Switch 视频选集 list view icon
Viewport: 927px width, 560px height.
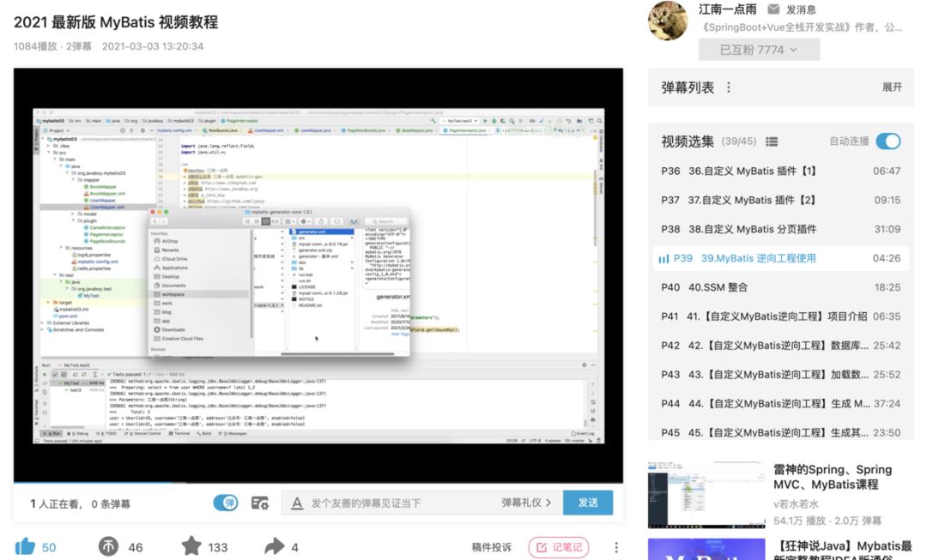coord(772,142)
